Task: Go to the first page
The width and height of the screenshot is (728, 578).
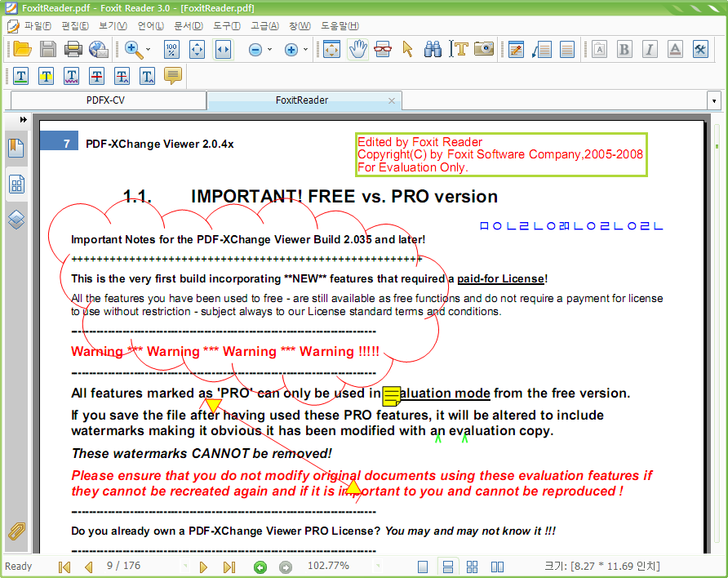Action: tap(64, 567)
